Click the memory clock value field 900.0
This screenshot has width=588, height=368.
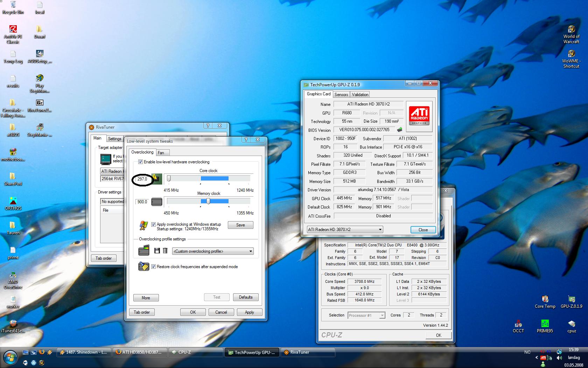pyautogui.click(x=142, y=202)
